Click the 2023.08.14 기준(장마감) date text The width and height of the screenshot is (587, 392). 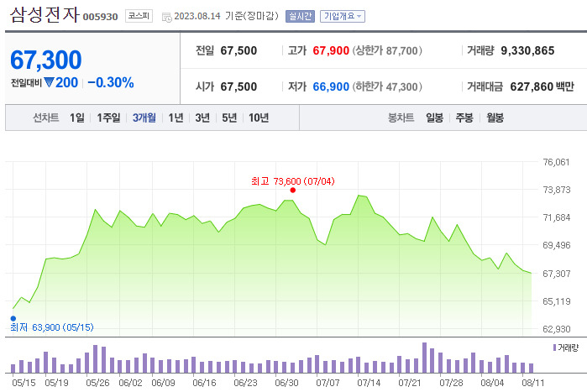(x=227, y=16)
